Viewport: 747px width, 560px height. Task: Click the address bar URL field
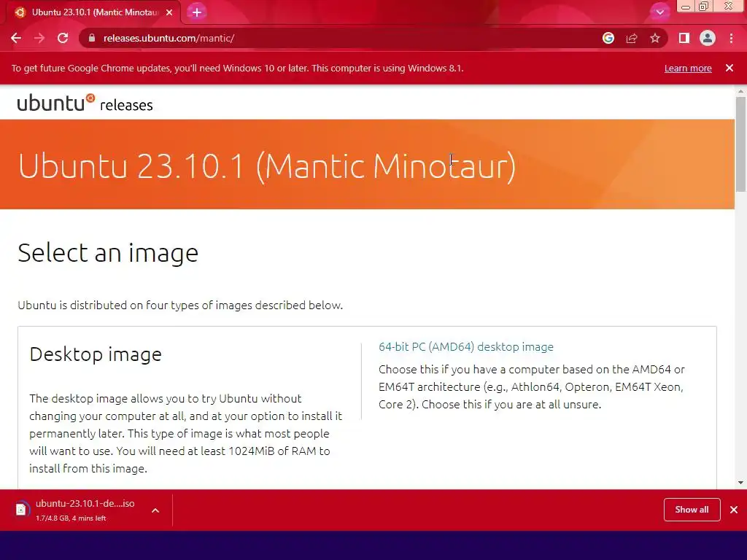pos(343,38)
